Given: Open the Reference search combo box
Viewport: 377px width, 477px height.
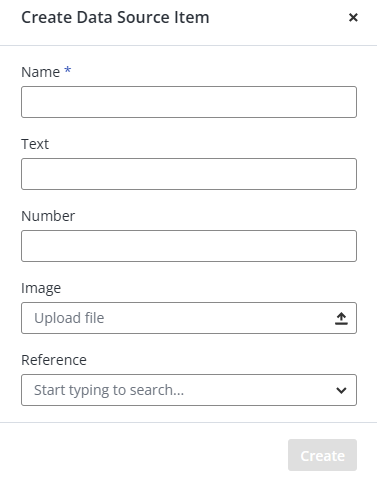Looking at the screenshot, I should (x=189, y=390).
